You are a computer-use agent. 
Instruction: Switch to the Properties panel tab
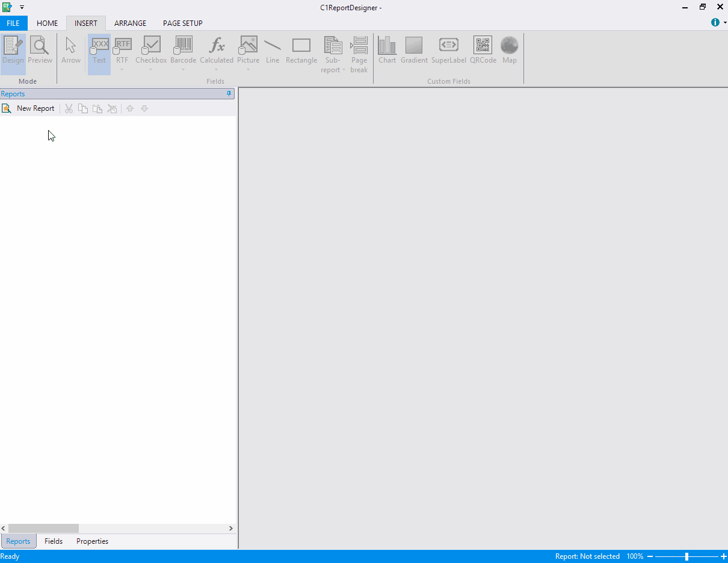[92, 541]
